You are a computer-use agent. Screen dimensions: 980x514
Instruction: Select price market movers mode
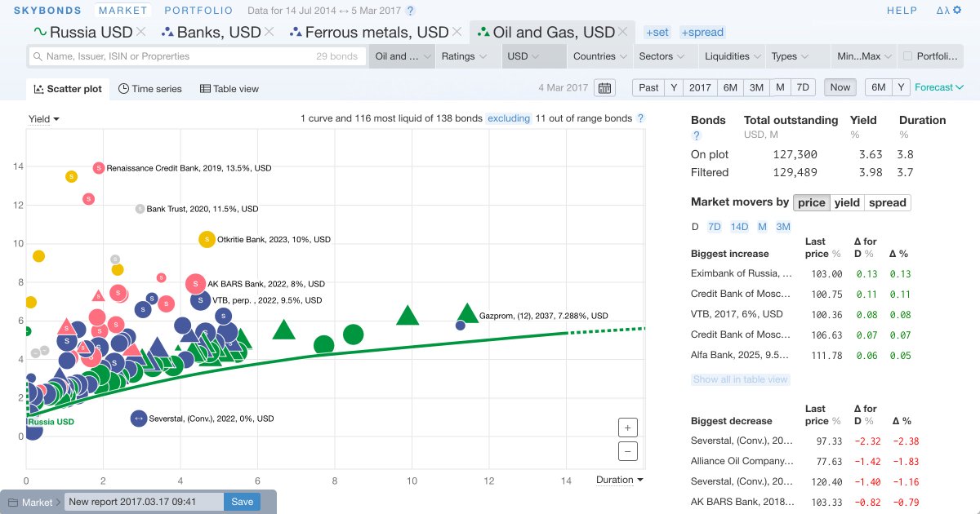[x=812, y=202]
